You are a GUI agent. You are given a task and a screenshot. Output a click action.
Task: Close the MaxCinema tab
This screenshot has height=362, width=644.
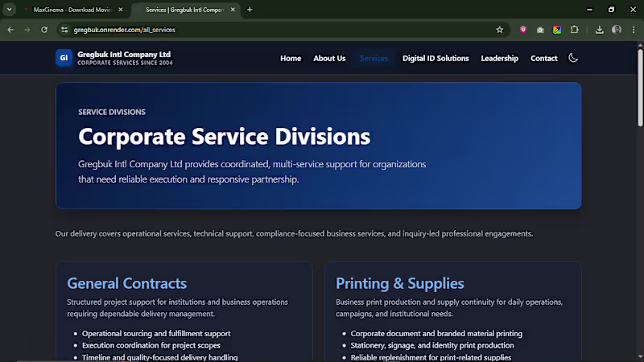point(120,10)
